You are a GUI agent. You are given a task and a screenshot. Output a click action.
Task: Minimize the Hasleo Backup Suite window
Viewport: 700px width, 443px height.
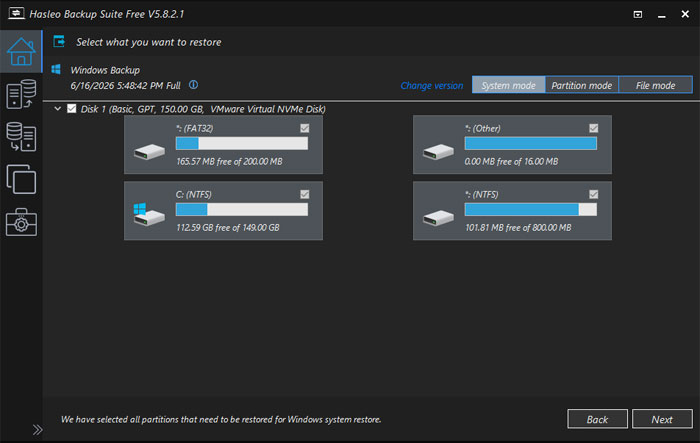point(662,15)
